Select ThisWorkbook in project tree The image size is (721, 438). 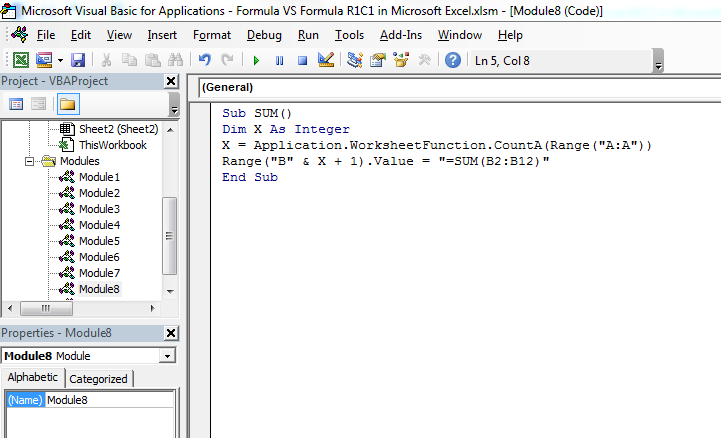click(113, 145)
